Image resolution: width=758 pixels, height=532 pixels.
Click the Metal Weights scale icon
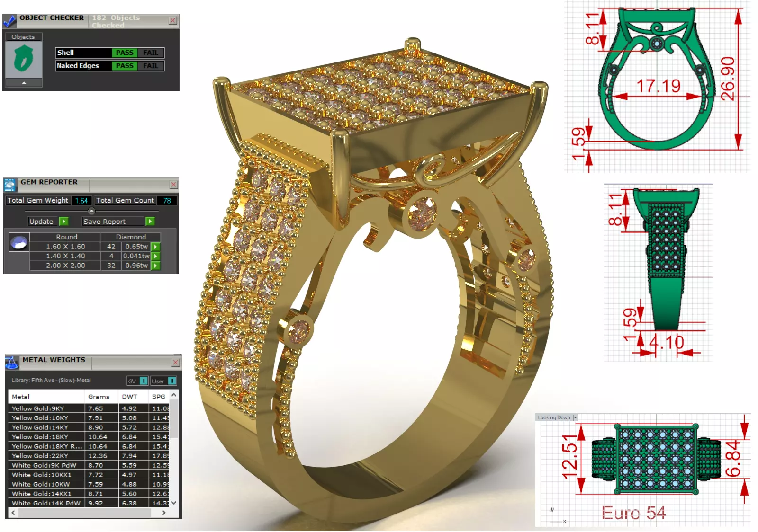[x=12, y=363]
